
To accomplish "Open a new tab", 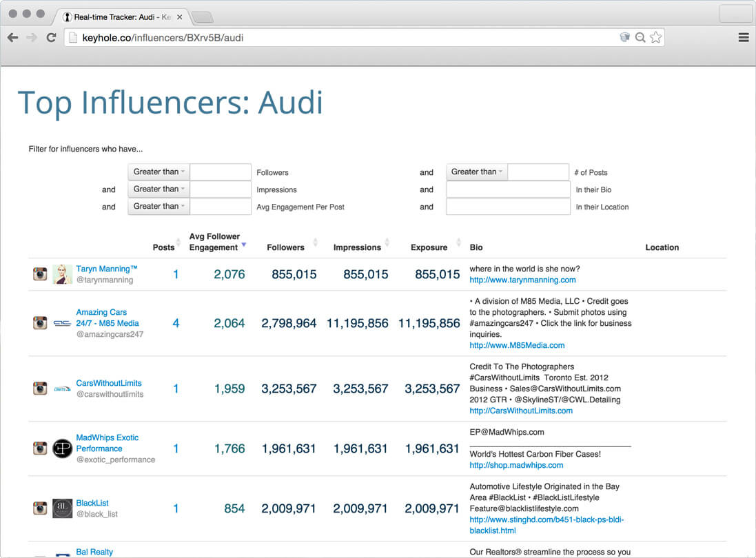I will pos(203,17).
